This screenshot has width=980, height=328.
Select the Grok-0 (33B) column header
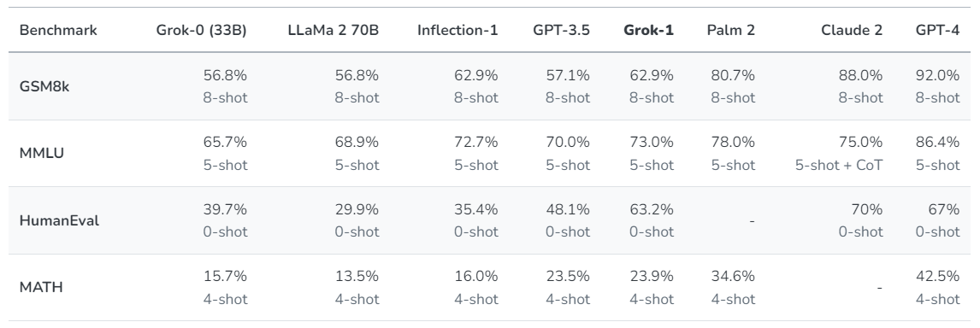coord(201,30)
